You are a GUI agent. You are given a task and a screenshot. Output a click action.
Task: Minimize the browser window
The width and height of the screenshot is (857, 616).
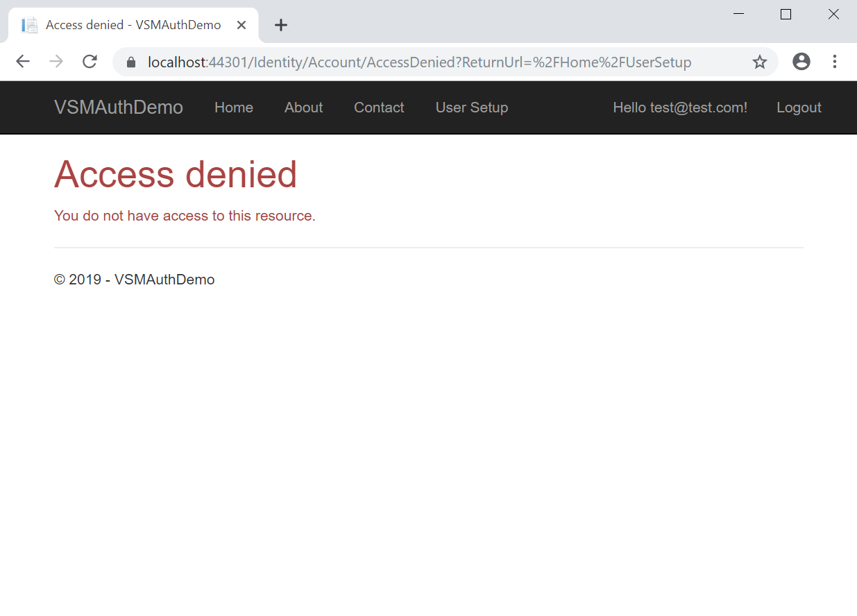(738, 14)
